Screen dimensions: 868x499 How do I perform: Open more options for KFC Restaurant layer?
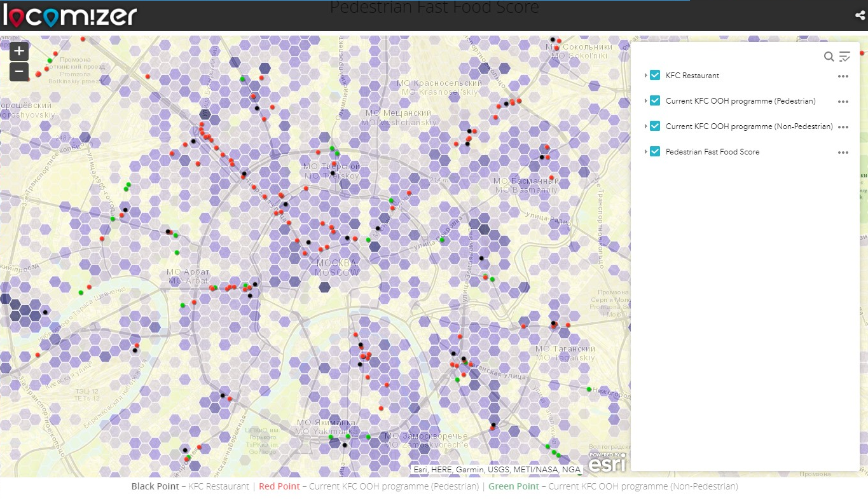pos(843,76)
